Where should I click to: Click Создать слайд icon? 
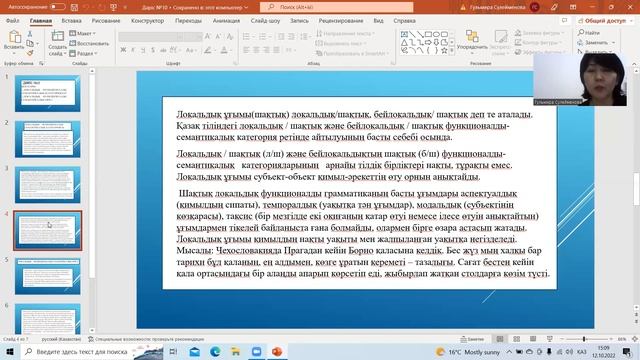57,37
